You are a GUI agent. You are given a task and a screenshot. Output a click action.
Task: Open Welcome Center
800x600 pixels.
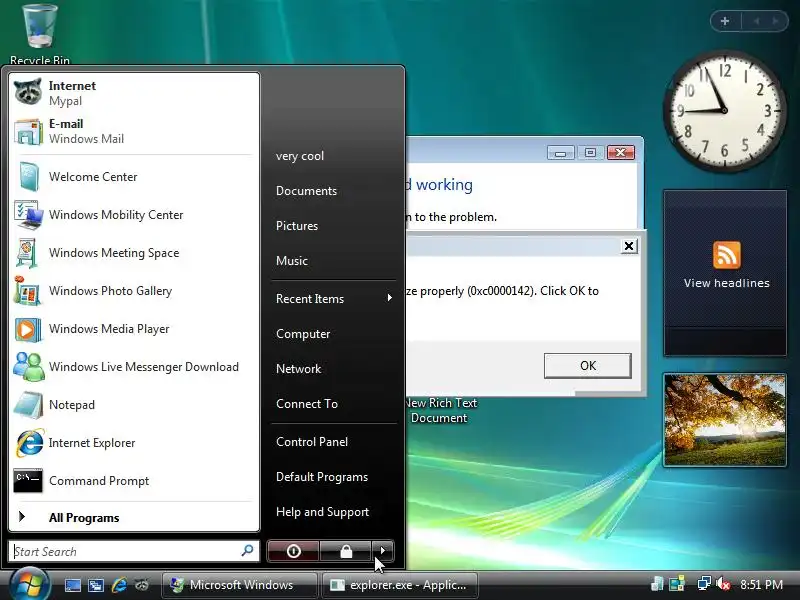tap(134, 177)
